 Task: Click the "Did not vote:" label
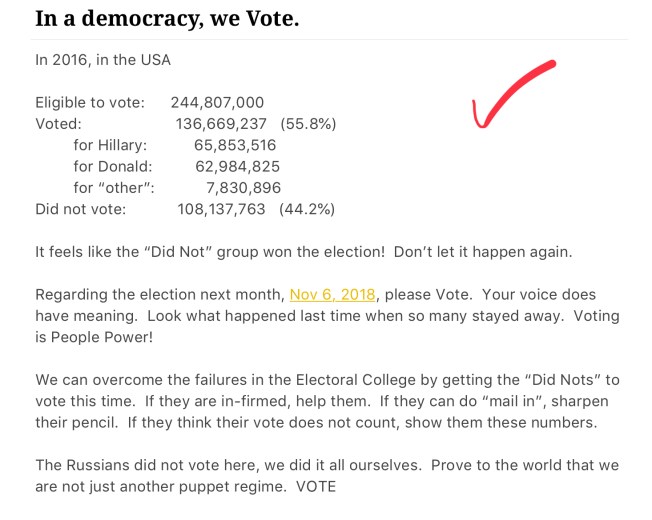coord(81,209)
